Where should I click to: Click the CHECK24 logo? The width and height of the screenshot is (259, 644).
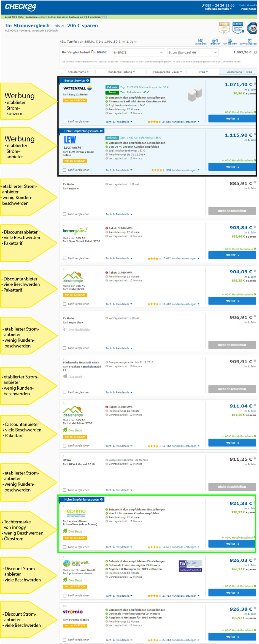[x=20, y=7]
